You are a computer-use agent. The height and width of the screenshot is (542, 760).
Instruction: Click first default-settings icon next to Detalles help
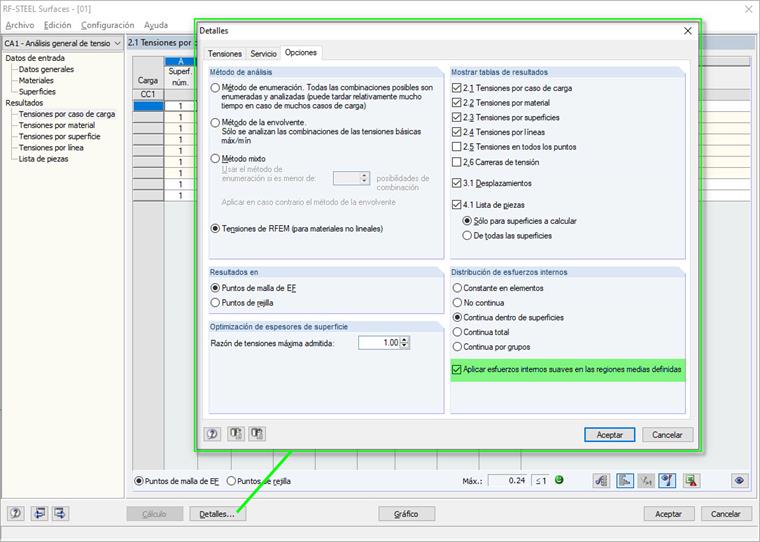[236, 433]
